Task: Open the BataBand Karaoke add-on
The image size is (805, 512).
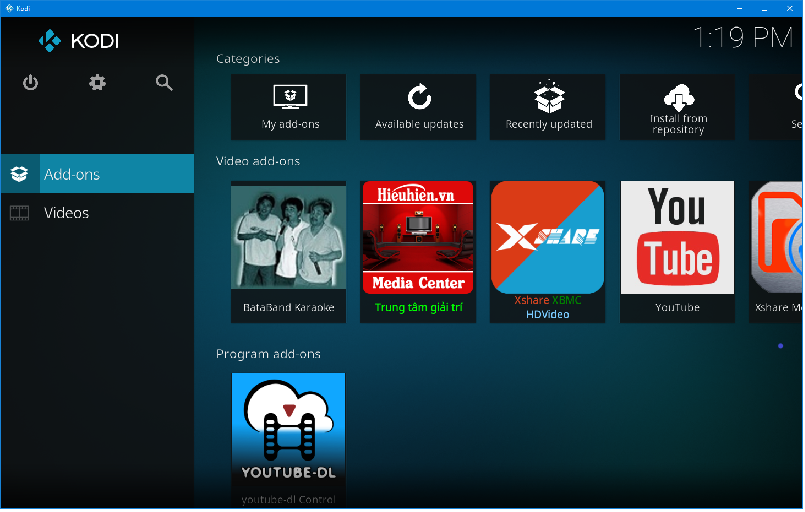Action: 288,251
